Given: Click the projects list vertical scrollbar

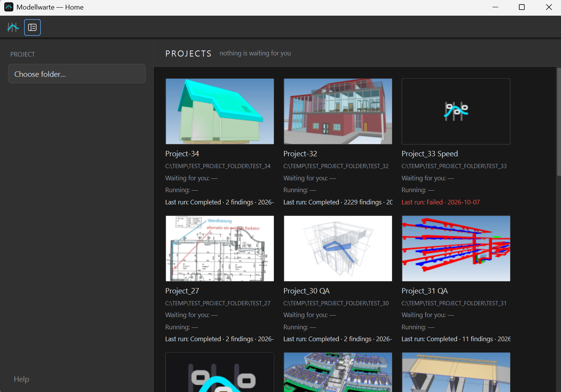Looking at the screenshot, I should [x=559, y=121].
